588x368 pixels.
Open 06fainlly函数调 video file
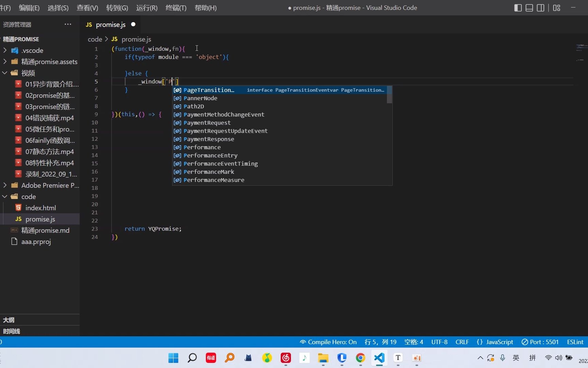[x=40, y=140]
